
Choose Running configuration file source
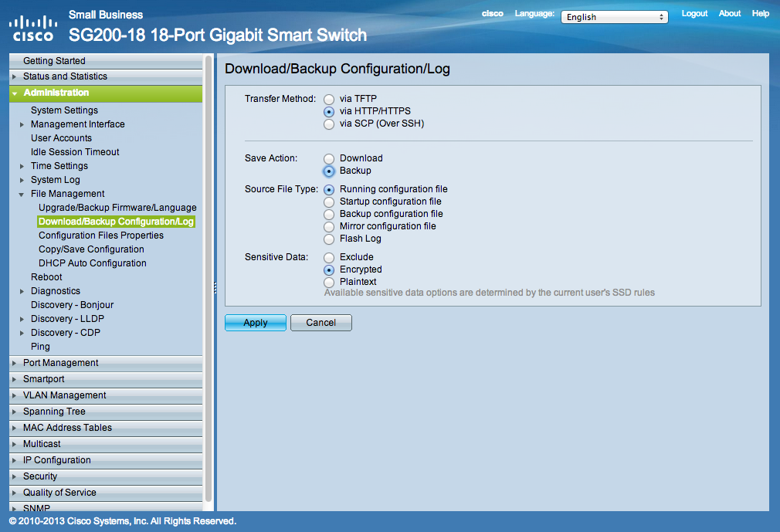click(329, 189)
